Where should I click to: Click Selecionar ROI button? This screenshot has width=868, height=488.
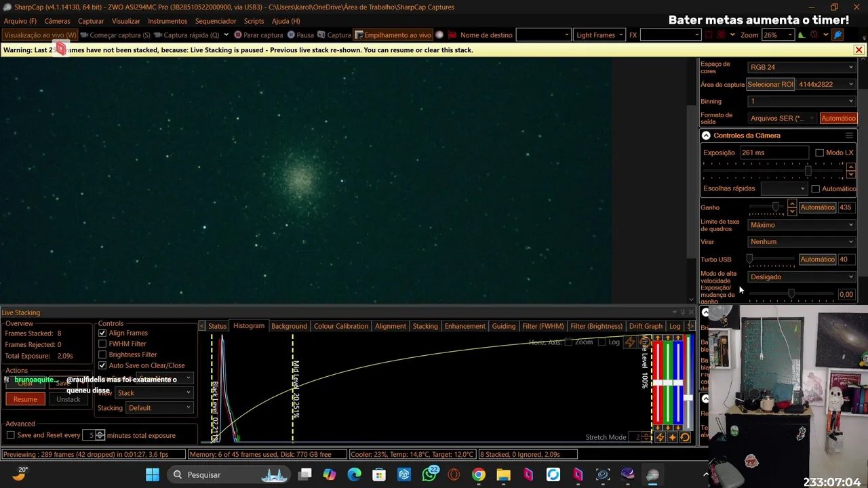tap(770, 85)
